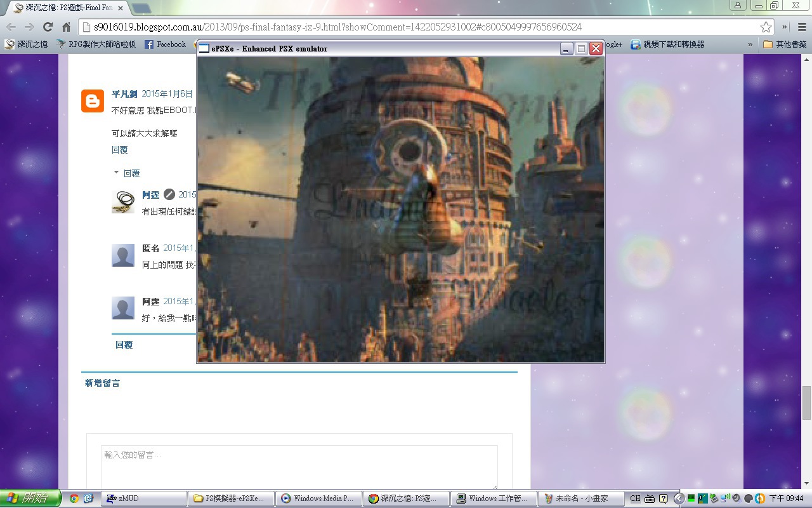Click the browser back arrow
This screenshot has width=812, height=508.
pos(11,27)
